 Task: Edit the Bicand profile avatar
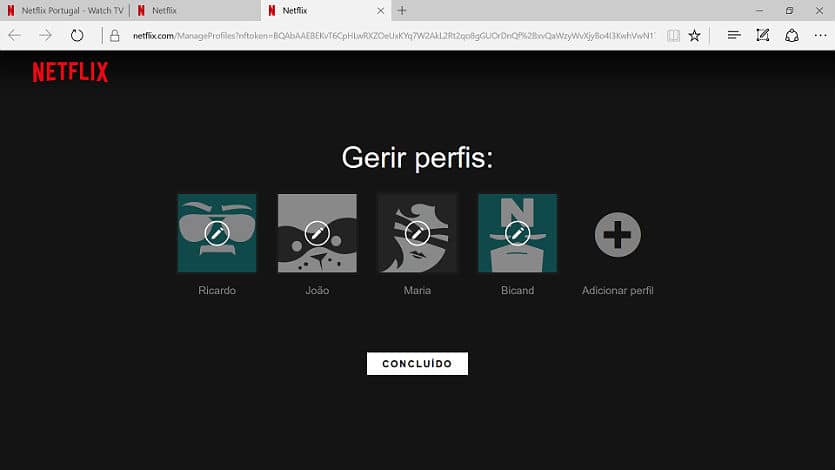(517, 233)
